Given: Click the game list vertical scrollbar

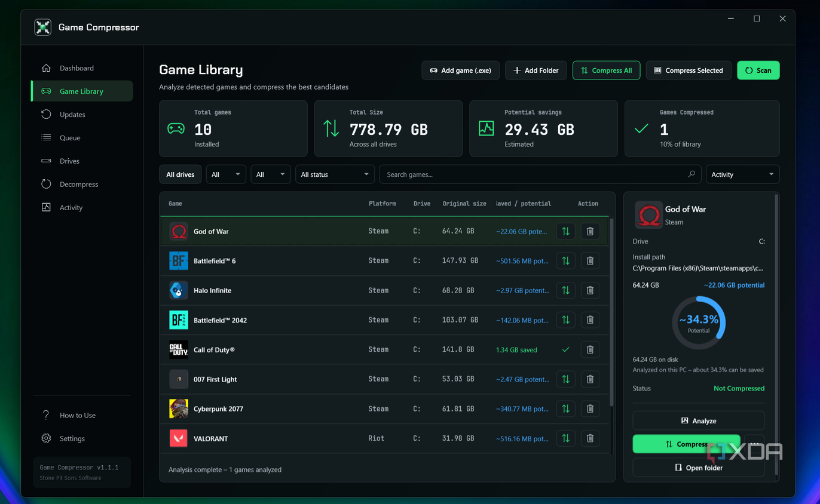Looking at the screenshot, I should [x=611, y=312].
